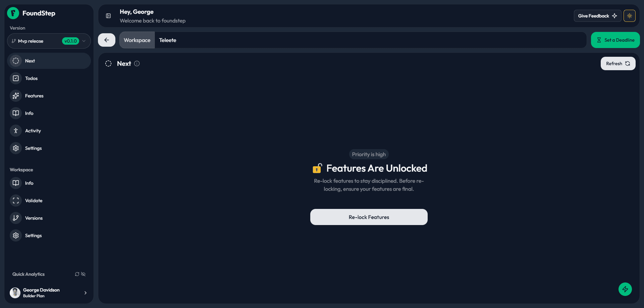Image resolution: width=644 pixels, height=308 pixels.
Task: Switch to the Teleete tab
Action: (168, 40)
